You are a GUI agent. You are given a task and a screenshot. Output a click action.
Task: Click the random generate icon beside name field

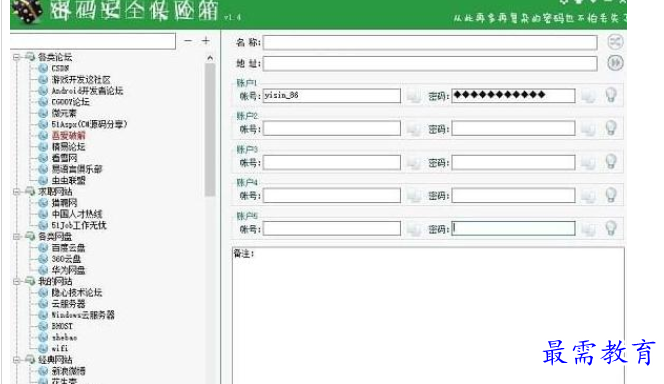pyautogui.click(x=615, y=42)
